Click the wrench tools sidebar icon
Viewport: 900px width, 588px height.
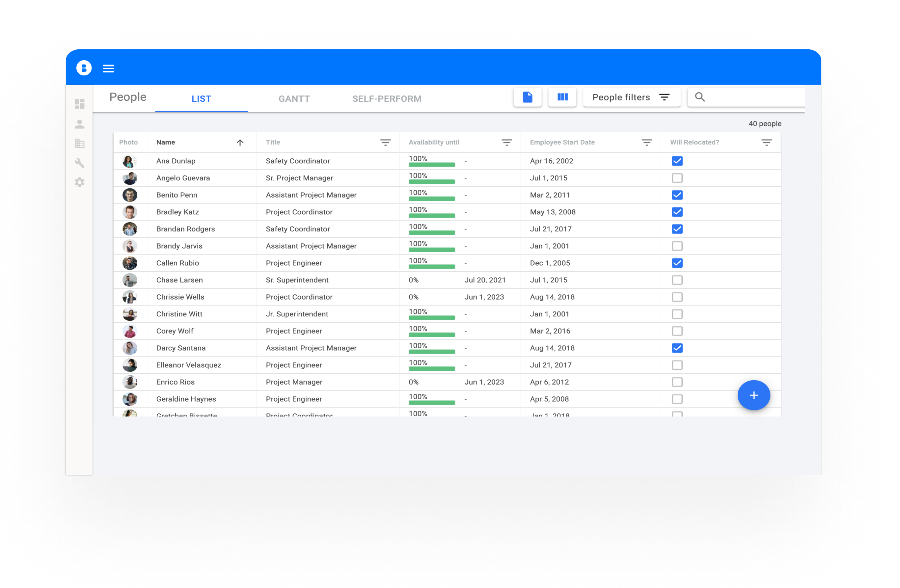pos(79,163)
